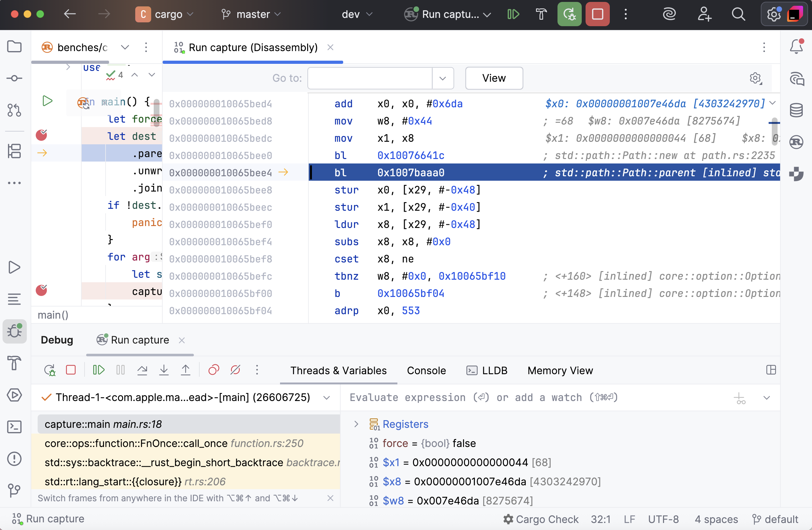Screen dimensions: 812x530
Task: Step over the current instruction
Action: 142,369
